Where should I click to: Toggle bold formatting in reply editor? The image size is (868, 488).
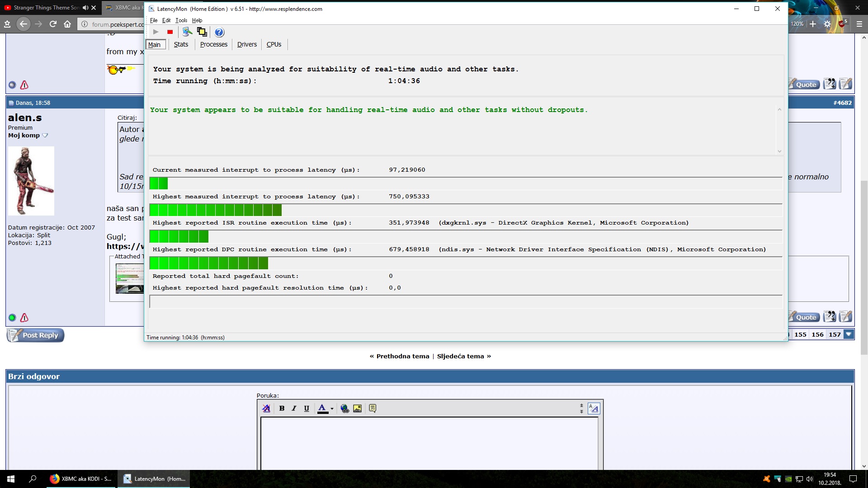(282, 408)
